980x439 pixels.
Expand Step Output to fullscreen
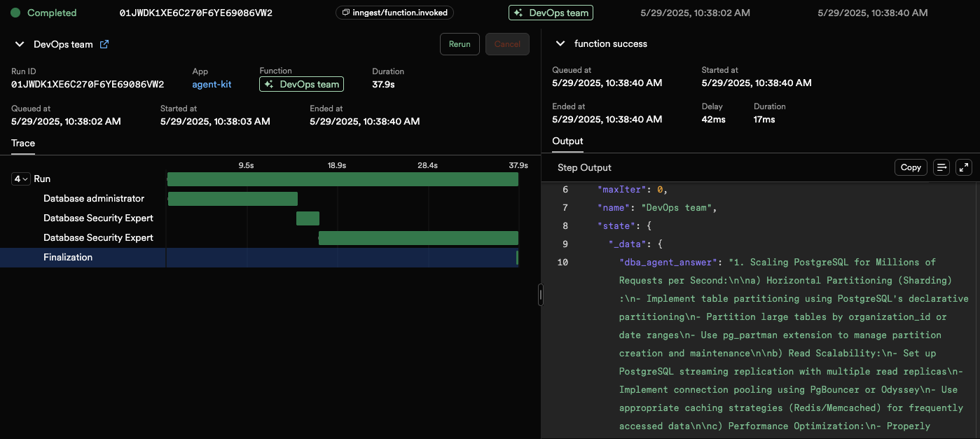pyautogui.click(x=964, y=167)
